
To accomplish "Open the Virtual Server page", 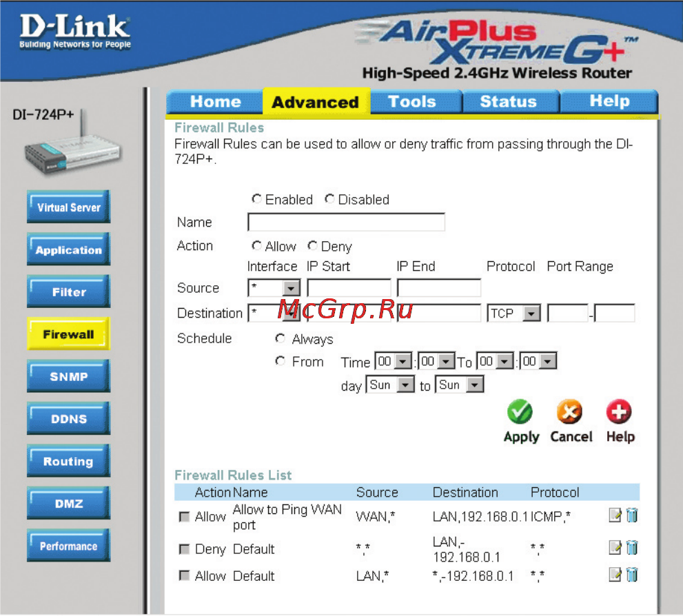I will pos(68,207).
